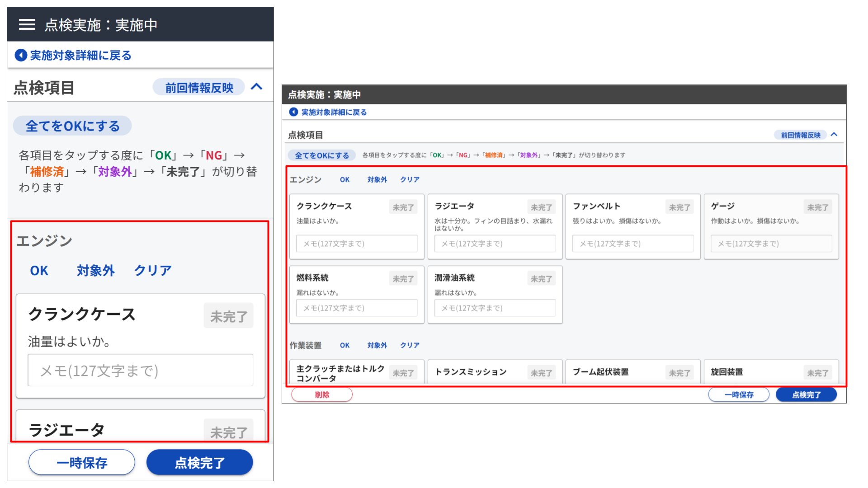Set the エンジン group to OK

(x=39, y=270)
